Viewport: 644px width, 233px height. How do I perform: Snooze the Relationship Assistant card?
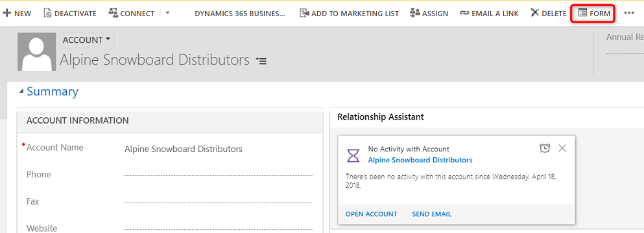tap(545, 148)
